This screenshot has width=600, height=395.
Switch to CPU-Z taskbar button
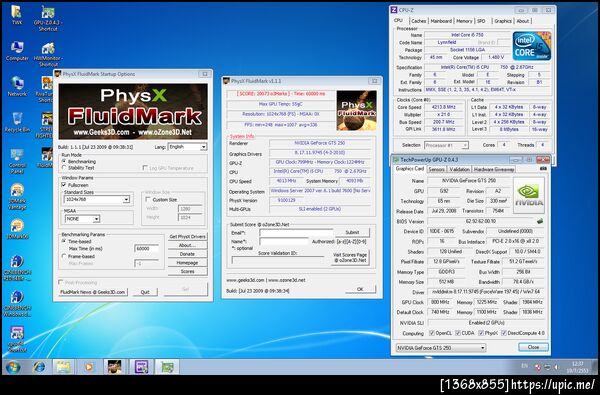141,367
